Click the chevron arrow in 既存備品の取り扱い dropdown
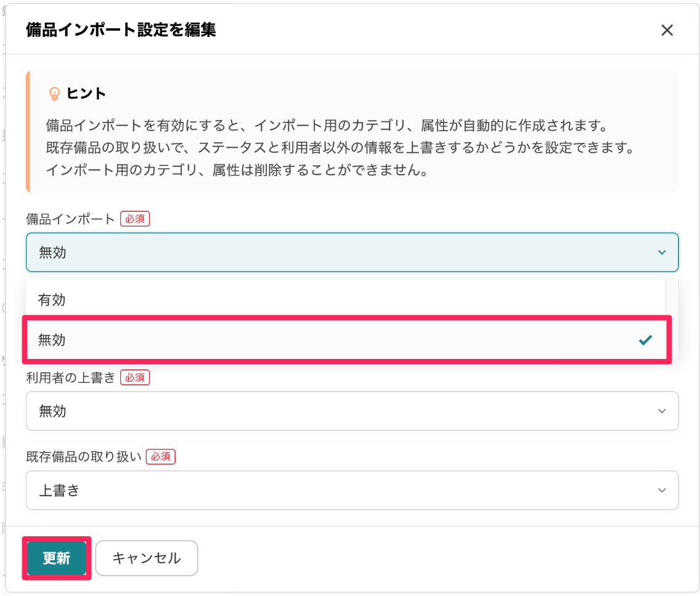700x596 pixels. click(662, 490)
